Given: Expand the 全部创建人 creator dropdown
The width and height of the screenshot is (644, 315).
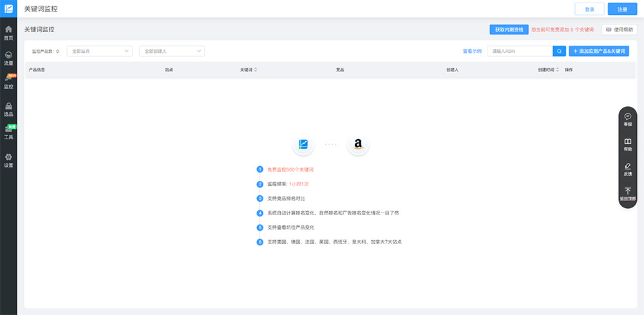Looking at the screenshot, I should pyautogui.click(x=171, y=51).
